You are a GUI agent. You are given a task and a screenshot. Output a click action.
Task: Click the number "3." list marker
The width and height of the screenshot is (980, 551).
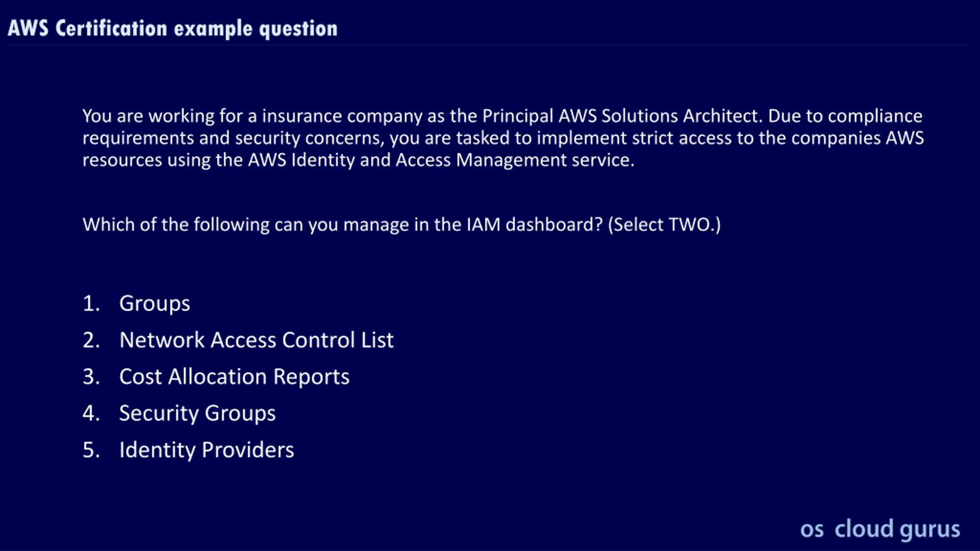click(x=91, y=377)
